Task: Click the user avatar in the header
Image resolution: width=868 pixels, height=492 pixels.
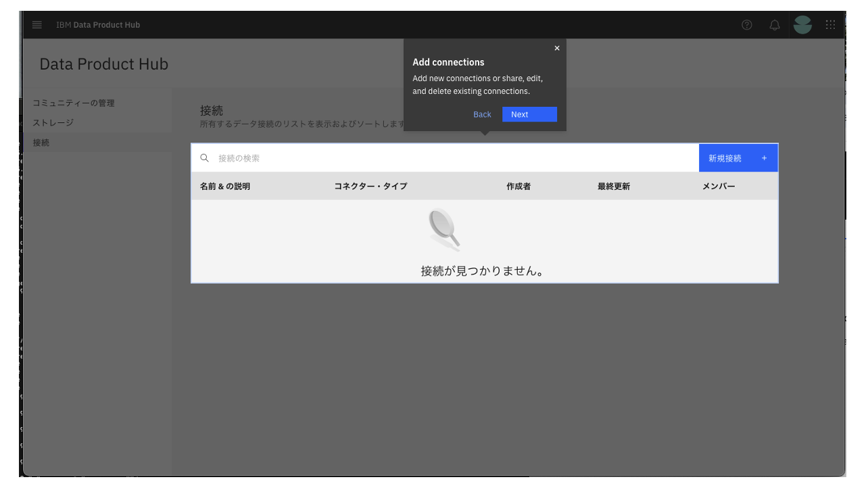Action: pos(801,25)
